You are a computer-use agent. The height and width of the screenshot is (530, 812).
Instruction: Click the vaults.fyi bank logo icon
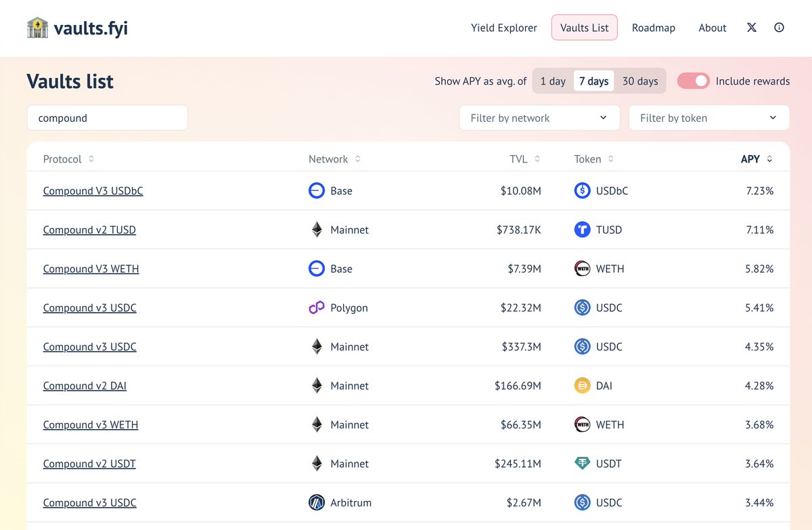coord(39,27)
